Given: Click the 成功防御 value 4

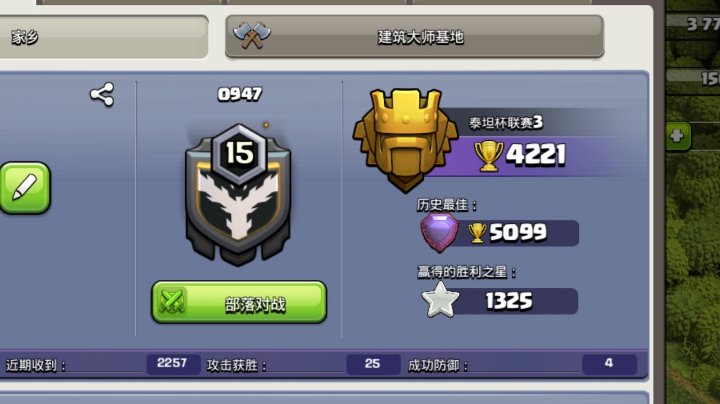Looking at the screenshot, I should click(x=609, y=365).
